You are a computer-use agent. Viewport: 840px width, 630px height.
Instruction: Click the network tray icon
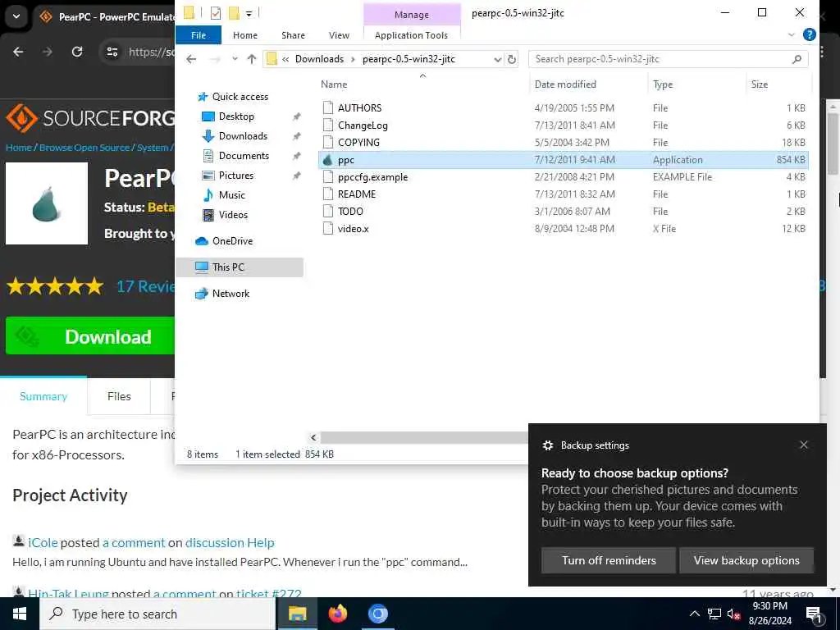[714, 614]
